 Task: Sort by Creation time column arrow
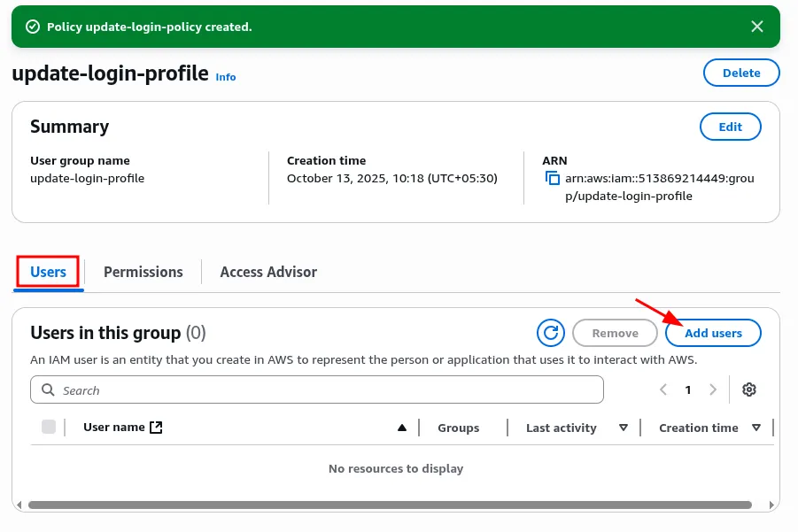[756, 428]
